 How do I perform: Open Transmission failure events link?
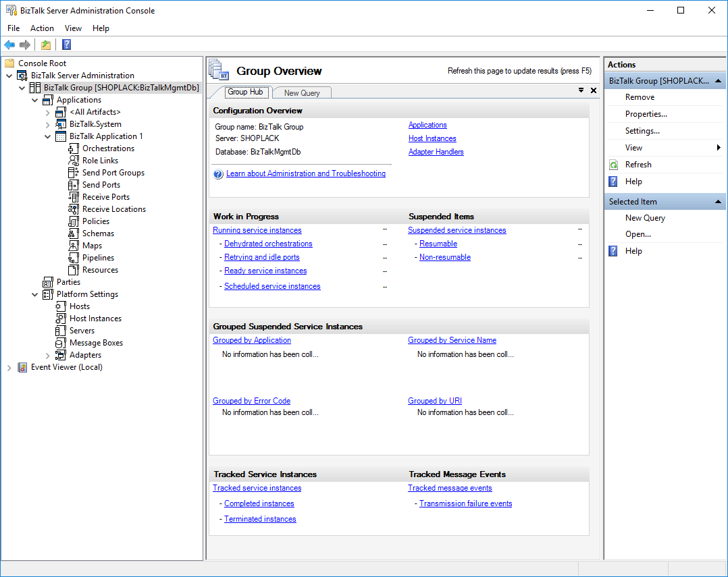[465, 503]
